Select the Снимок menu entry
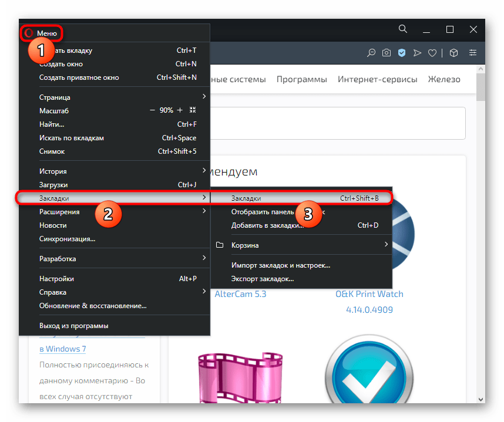Viewport: 504px width, 422px height. pyautogui.click(x=115, y=151)
